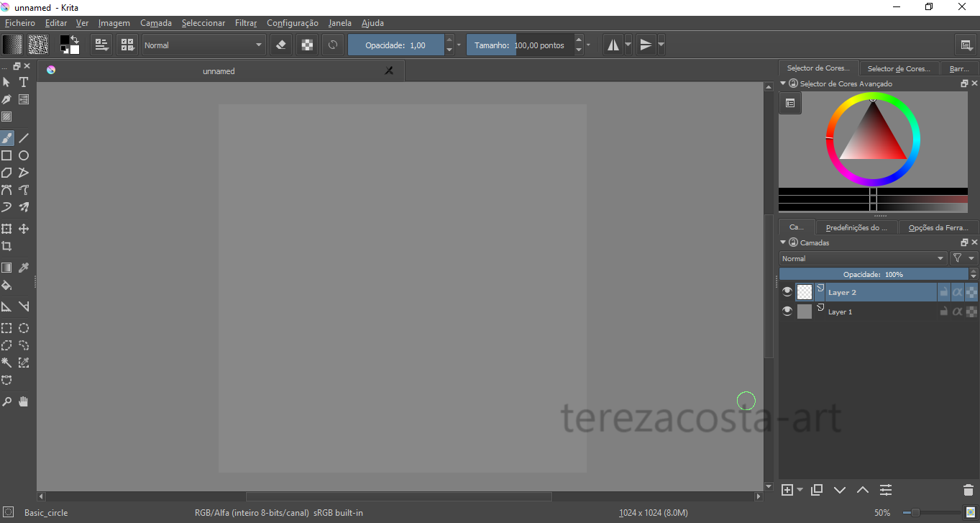Select the Dynamic Brush tool
980x523 pixels.
[6, 207]
